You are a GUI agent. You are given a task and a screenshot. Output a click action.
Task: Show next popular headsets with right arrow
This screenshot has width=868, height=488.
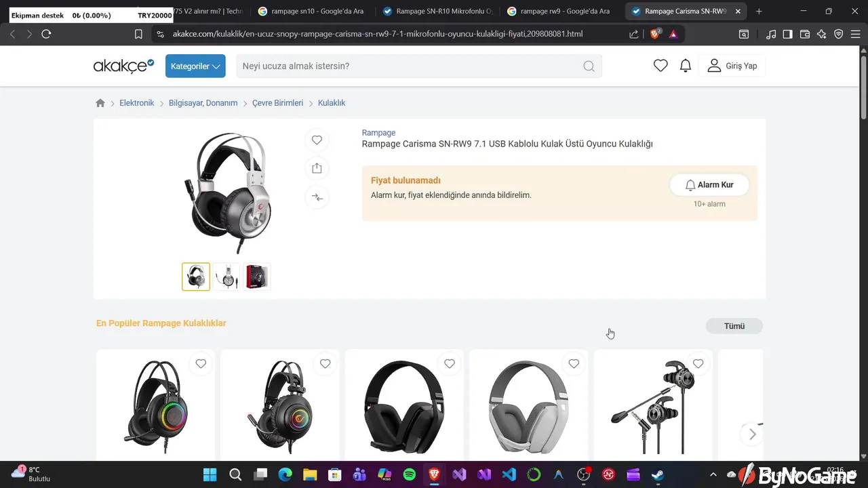[x=752, y=434]
